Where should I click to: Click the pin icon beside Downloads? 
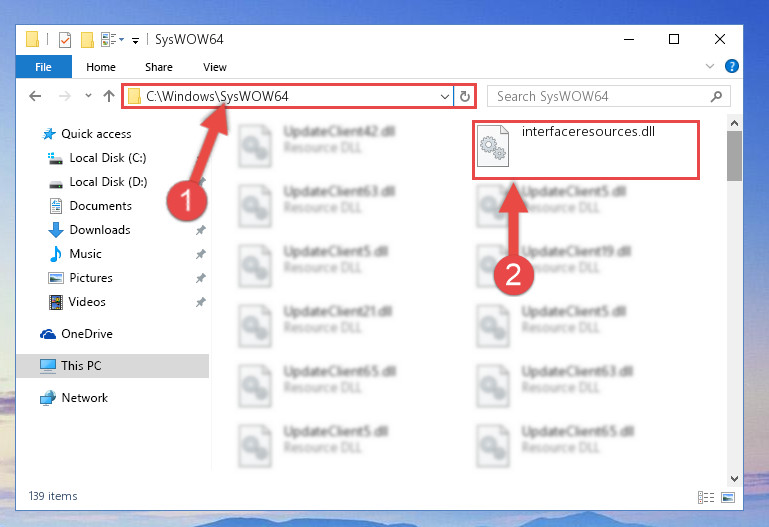[x=201, y=230]
